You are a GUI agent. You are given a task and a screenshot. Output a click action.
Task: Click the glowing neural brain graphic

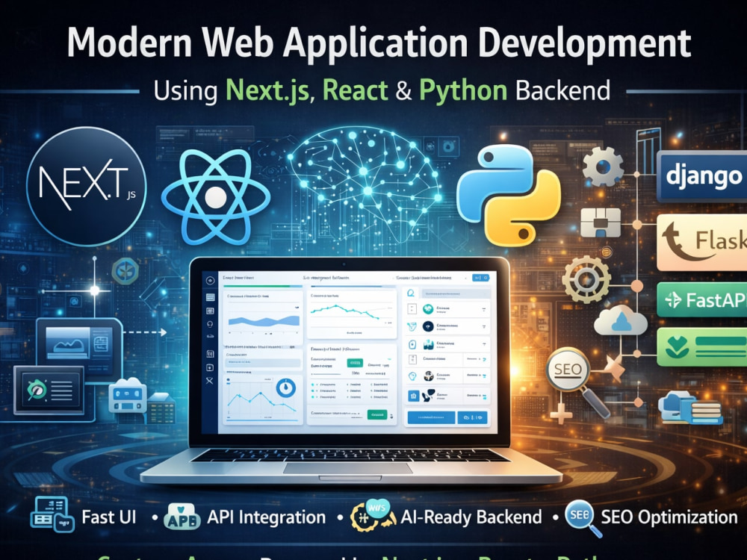[365, 185]
